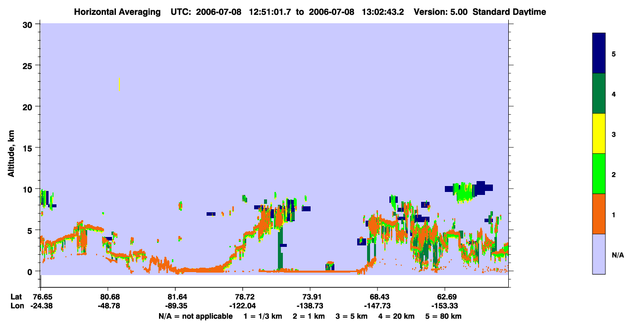Click the '5 = 80 km' legend text
The height and width of the screenshot is (330, 644).
[x=444, y=316]
